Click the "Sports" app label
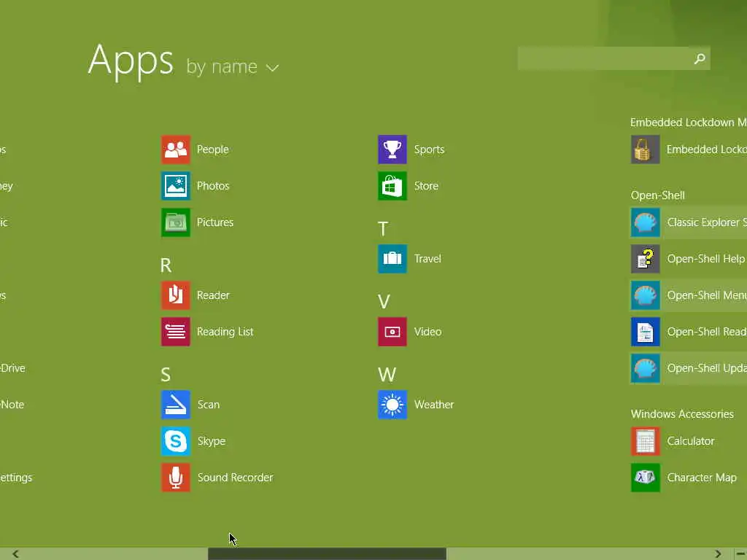The image size is (747, 560). point(429,149)
